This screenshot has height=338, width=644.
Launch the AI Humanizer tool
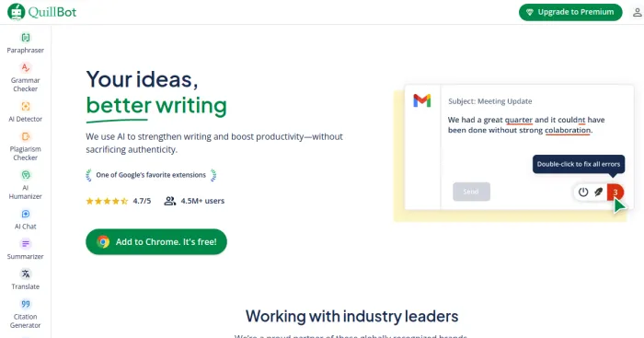pos(26,185)
